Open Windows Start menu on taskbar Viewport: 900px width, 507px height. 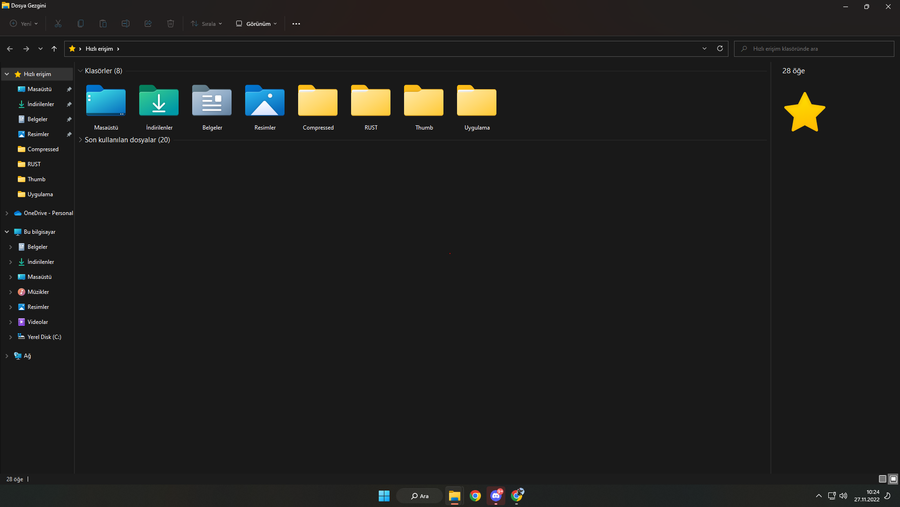coord(384,496)
